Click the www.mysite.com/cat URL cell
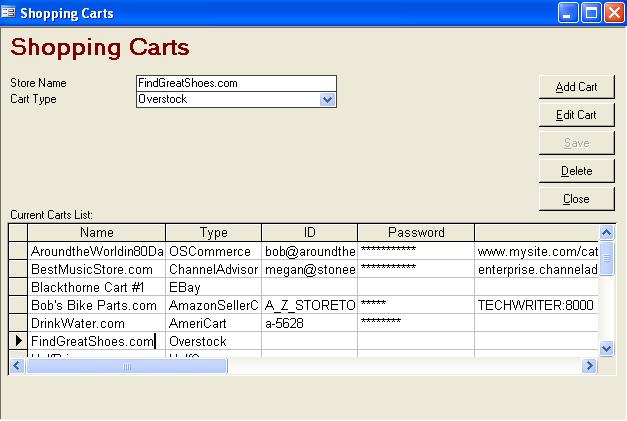 (x=537, y=251)
